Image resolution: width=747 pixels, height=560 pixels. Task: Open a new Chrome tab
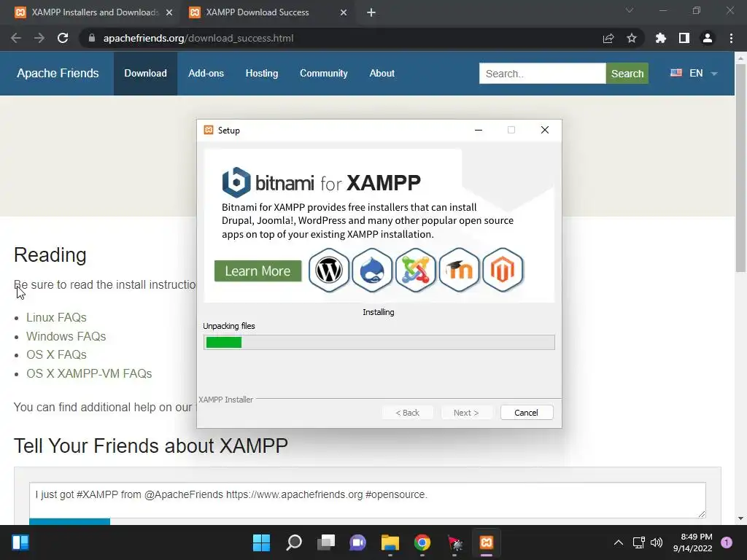371,12
